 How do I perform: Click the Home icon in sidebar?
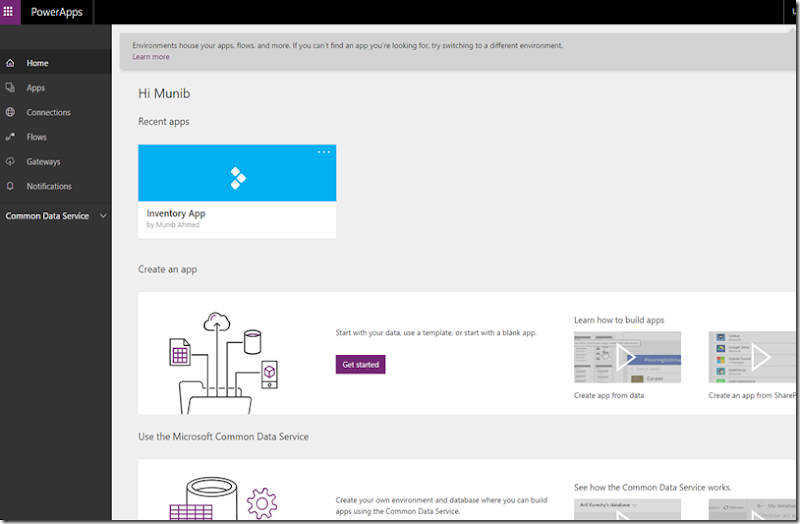tap(10, 63)
